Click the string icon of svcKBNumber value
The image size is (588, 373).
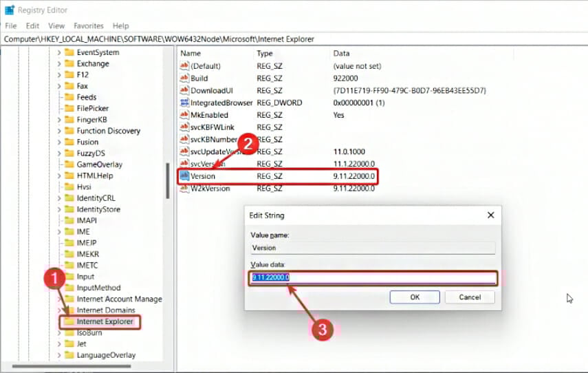(184, 139)
